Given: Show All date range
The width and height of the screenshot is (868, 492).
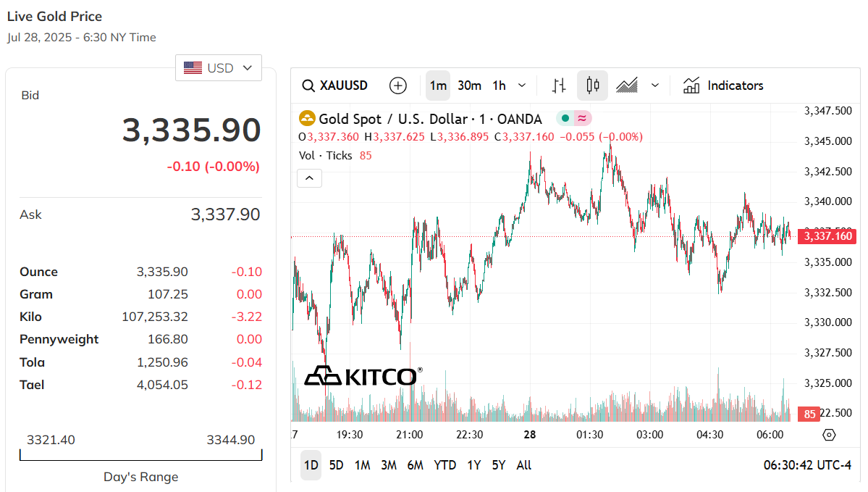Looking at the screenshot, I should 524,465.
